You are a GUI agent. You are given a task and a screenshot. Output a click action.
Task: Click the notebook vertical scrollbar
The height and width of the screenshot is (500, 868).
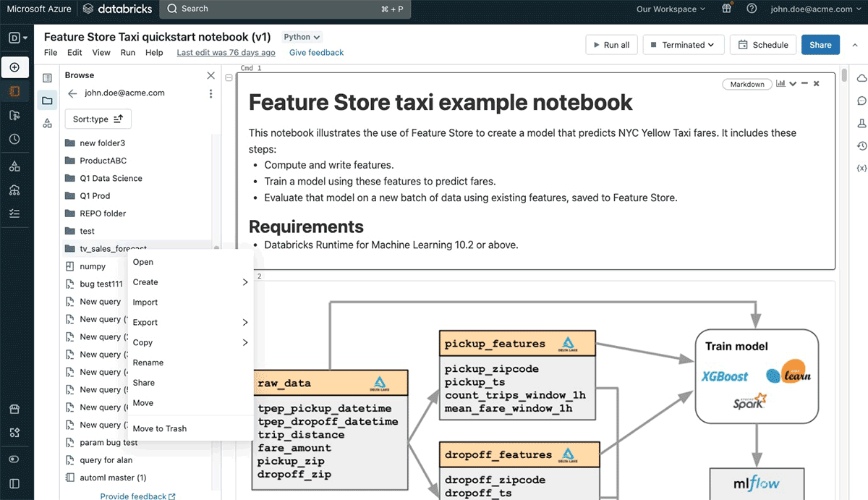tap(844, 76)
